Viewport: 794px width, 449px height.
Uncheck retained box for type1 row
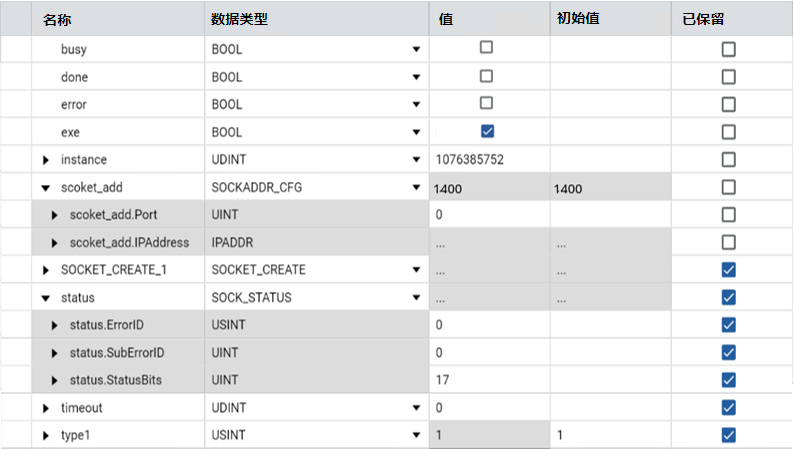click(728, 435)
